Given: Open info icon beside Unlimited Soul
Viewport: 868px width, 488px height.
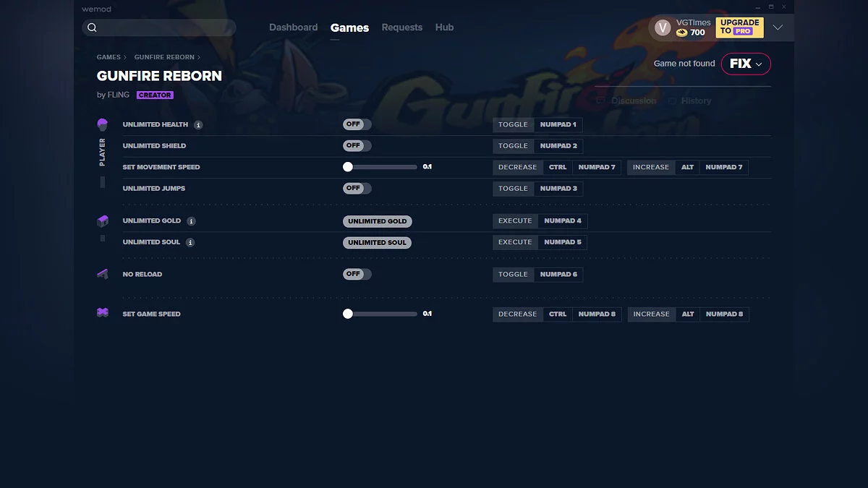Looking at the screenshot, I should (x=190, y=242).
